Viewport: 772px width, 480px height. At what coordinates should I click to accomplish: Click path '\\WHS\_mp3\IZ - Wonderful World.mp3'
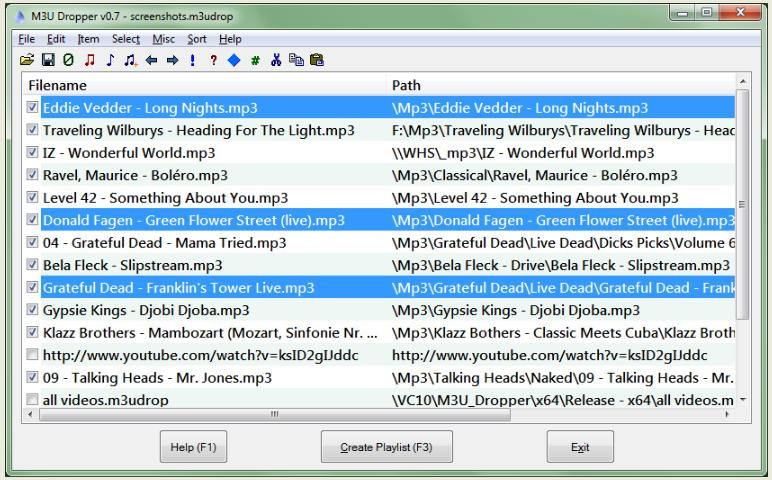point(523,153)
